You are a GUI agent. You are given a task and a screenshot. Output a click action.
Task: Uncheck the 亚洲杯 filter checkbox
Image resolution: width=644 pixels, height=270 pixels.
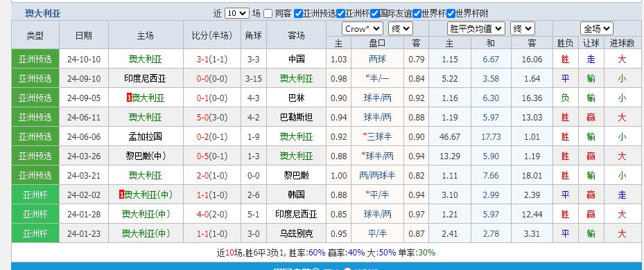[340, 14]
